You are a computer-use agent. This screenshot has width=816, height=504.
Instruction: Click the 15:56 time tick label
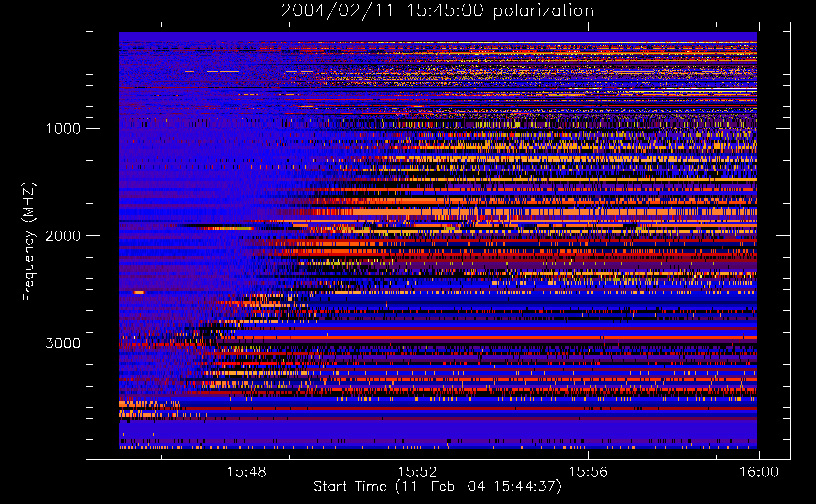588,472
